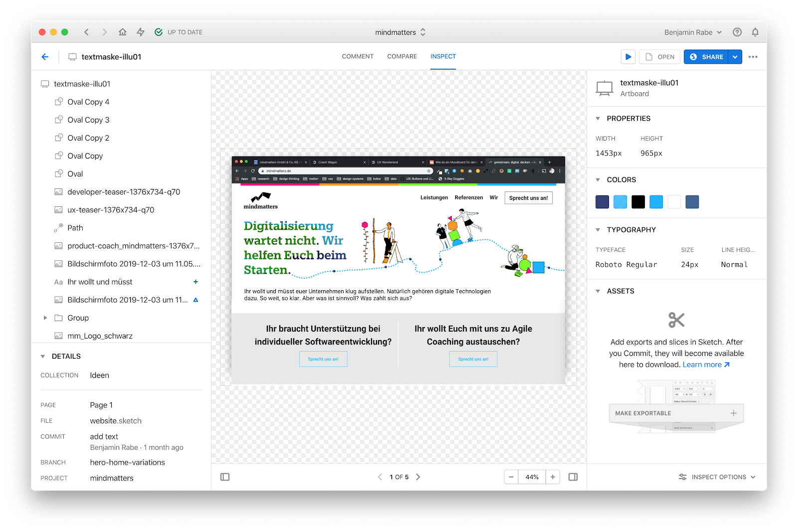Click the Ideen collection value
The image size is (798, 532).
click(x=100, y=375)
